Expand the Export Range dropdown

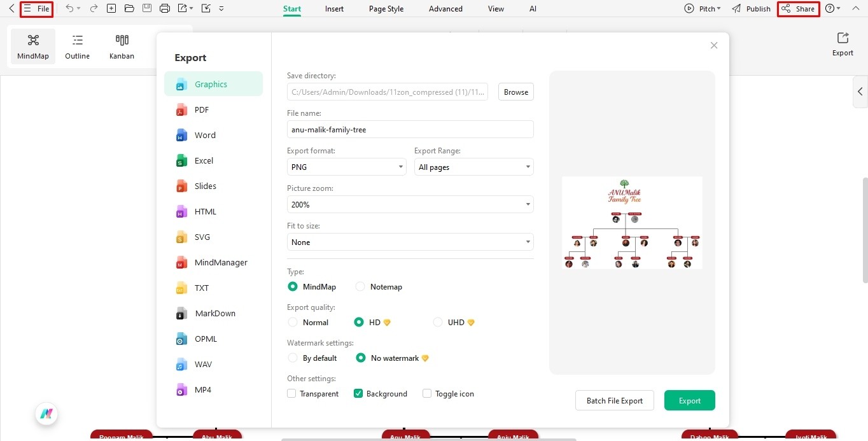[473, 167]
